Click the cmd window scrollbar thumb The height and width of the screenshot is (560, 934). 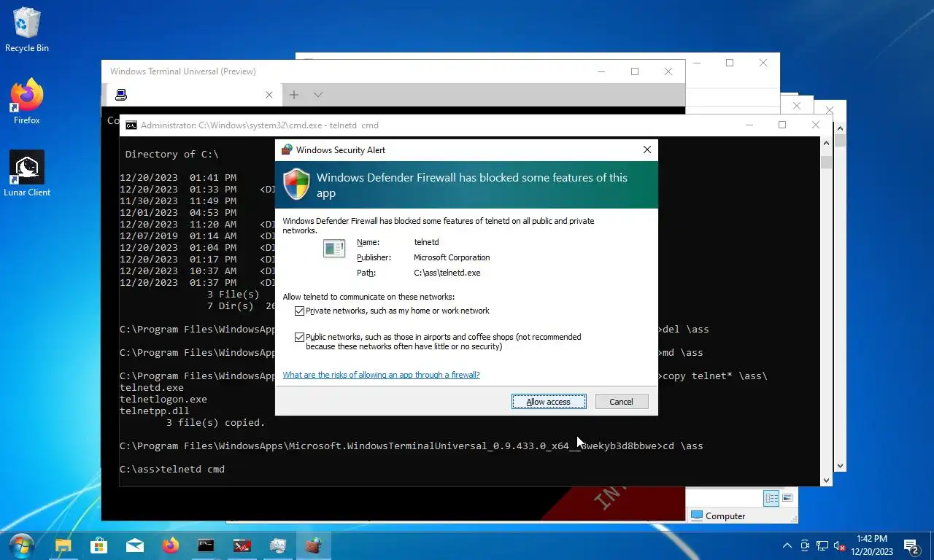(826, 163)
